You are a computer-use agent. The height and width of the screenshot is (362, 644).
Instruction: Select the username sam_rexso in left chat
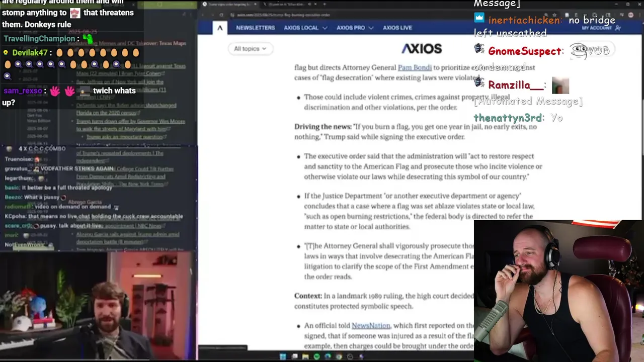point(23,91)
